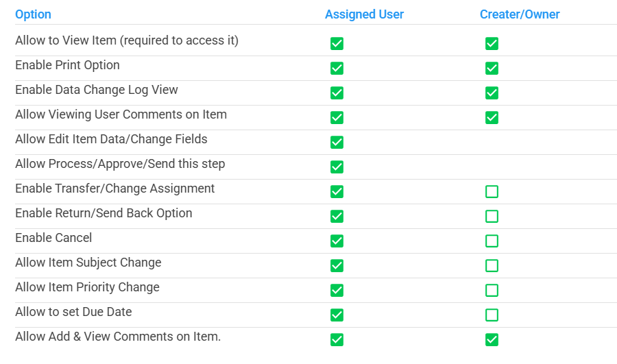
Task: Toggle Creater/Owner checkbox for Enable Cancel
Action: 492,241
